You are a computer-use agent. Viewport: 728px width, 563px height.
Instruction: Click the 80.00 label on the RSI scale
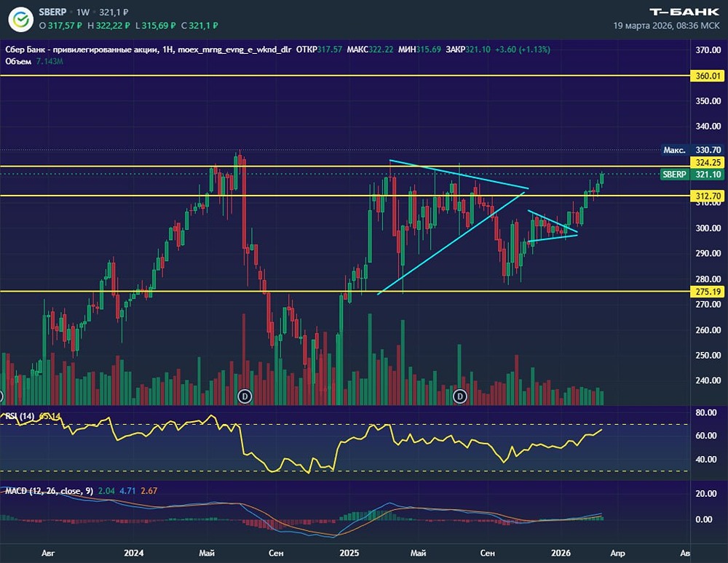tap(705, 412)
